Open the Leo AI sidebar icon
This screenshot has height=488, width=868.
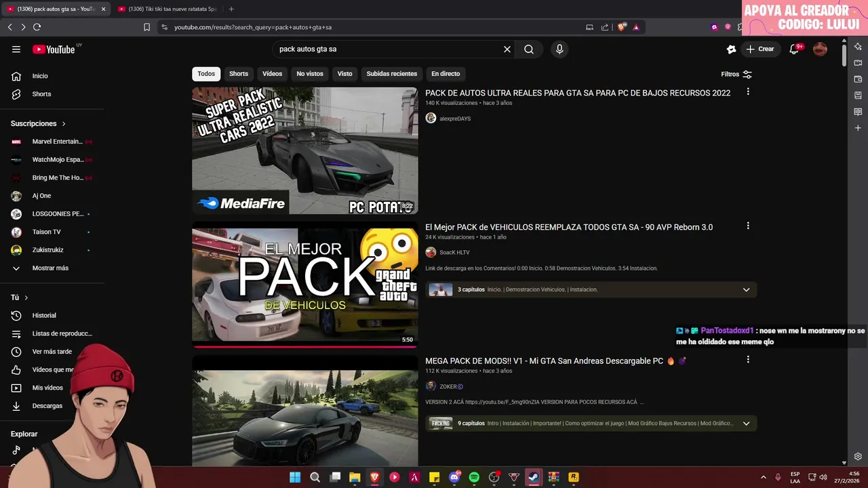pyautogui.click(x=858, y=46)
